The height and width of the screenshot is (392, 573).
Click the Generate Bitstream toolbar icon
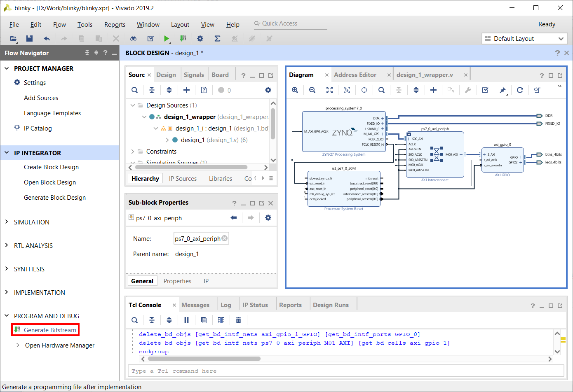[183, 39]
